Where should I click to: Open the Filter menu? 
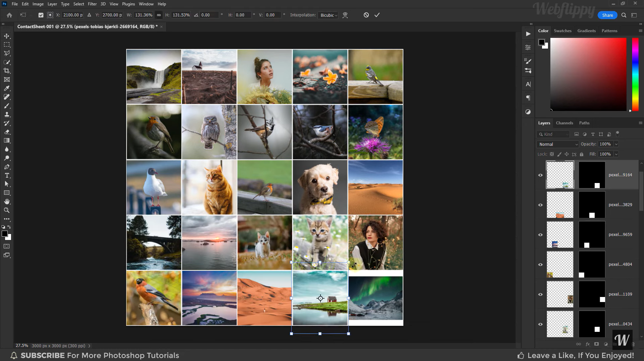click(x=92, y=4)
